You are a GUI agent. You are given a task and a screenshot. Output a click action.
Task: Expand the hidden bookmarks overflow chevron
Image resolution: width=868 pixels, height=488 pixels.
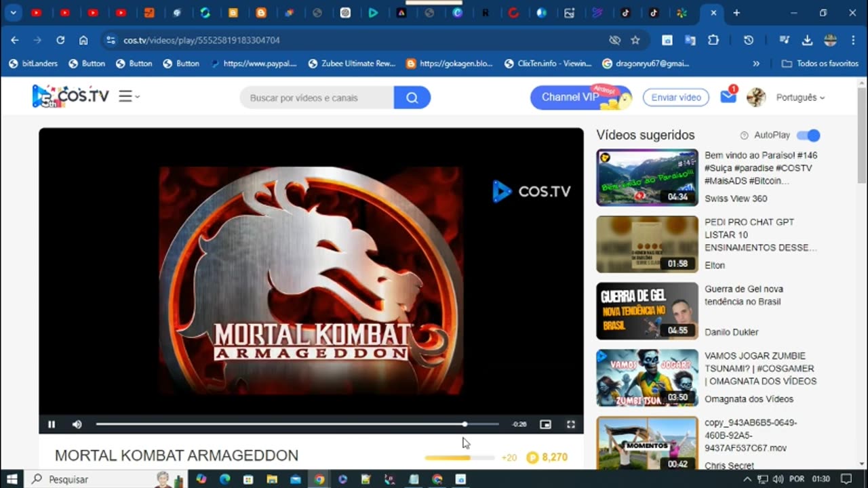(x=756, y=63)
